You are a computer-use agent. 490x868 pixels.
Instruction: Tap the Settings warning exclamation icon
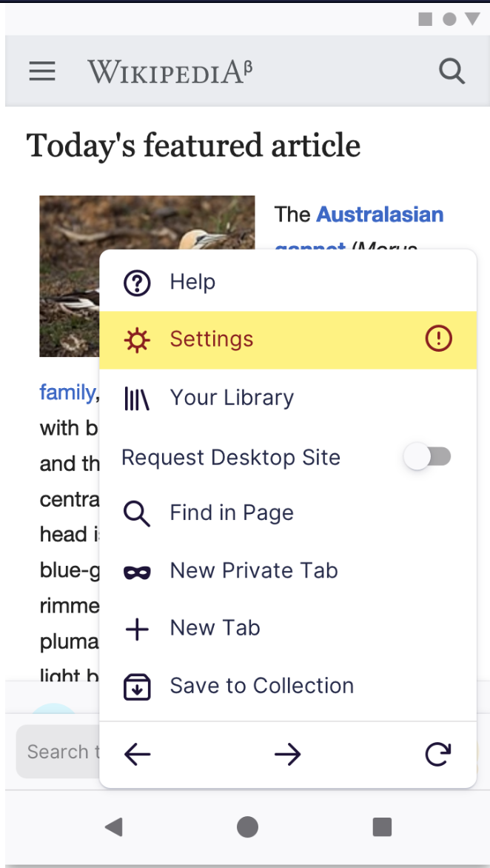[x=438, y=340]
